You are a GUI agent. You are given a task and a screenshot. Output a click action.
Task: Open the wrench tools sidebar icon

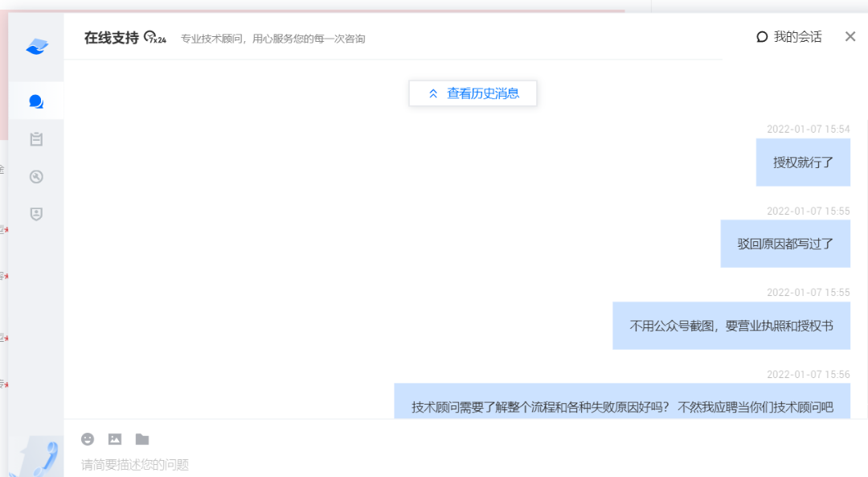pyautogui.click(x=36, y=177)
